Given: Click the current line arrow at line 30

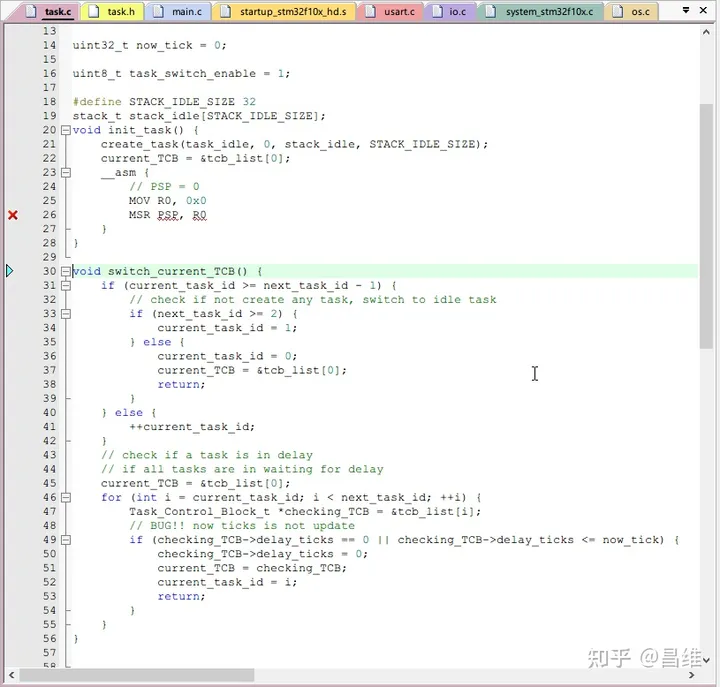Looking at the screenshot, I should (10, 271).
